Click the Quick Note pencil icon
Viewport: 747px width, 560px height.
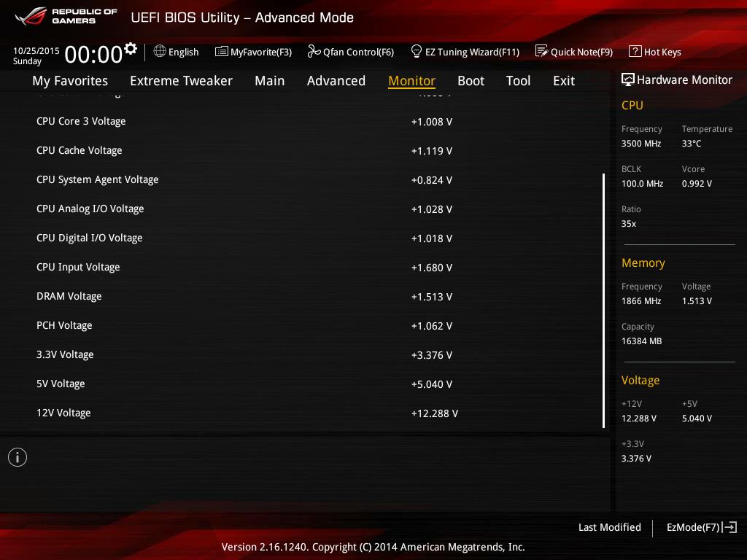(x=542, y=51)
